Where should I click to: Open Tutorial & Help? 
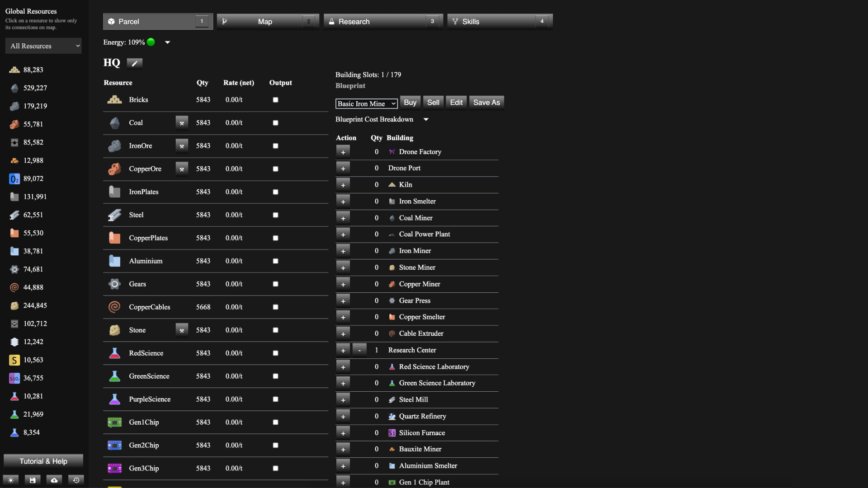(x=43, y=461)
